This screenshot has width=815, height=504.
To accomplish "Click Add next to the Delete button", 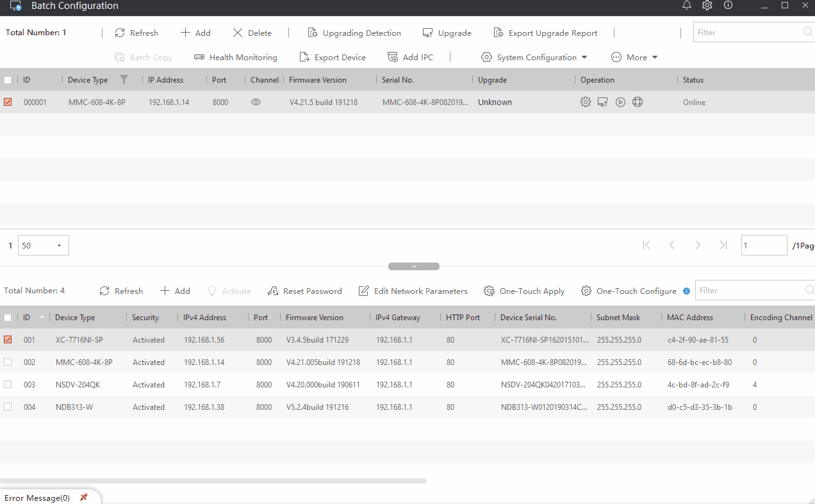I will click(195, 33).
